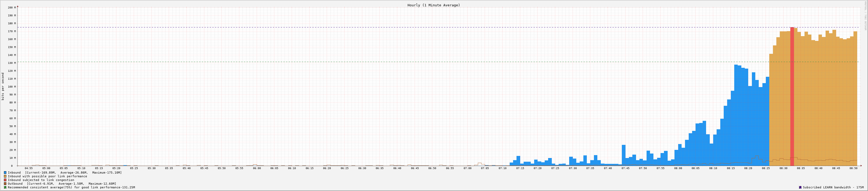
Task: Click the green recommended average legend marker
Action: (x=5, y=187)
